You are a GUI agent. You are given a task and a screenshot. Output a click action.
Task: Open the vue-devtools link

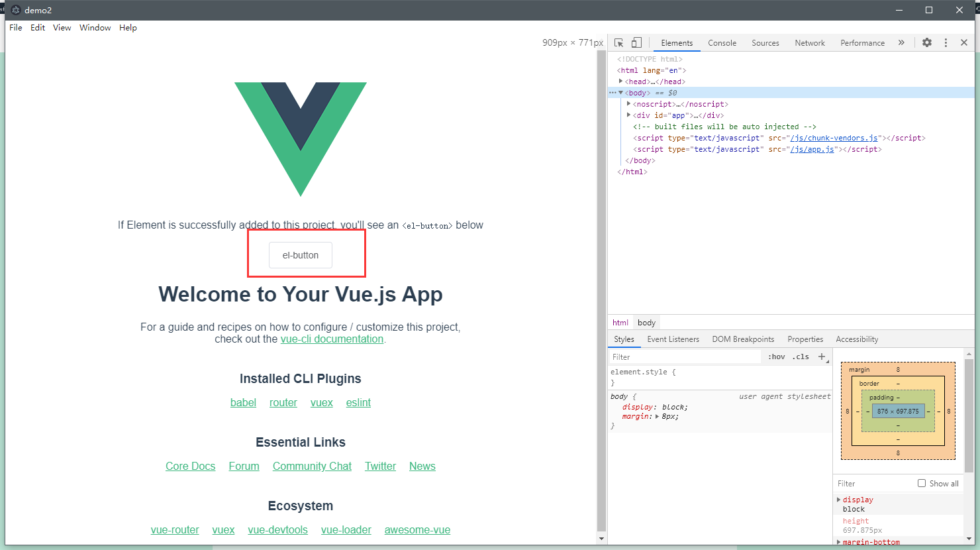(x=278, y=529)
